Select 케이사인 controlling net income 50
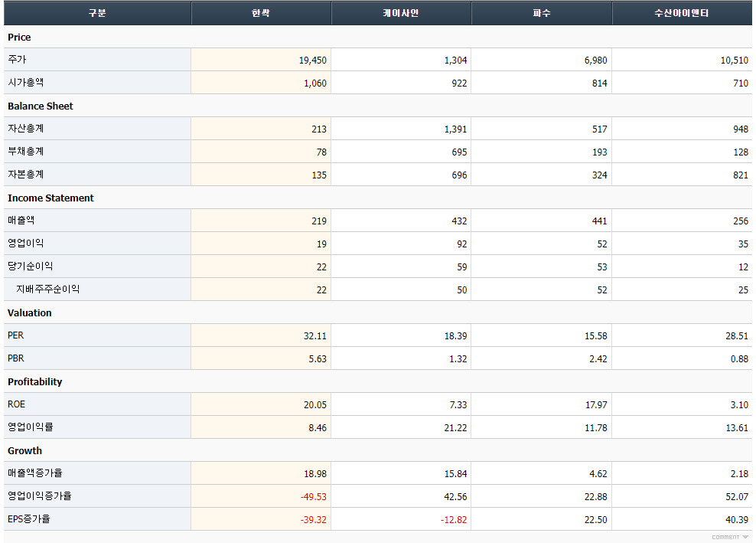Screen dimensions: 756x543 (x=462, y=290)
